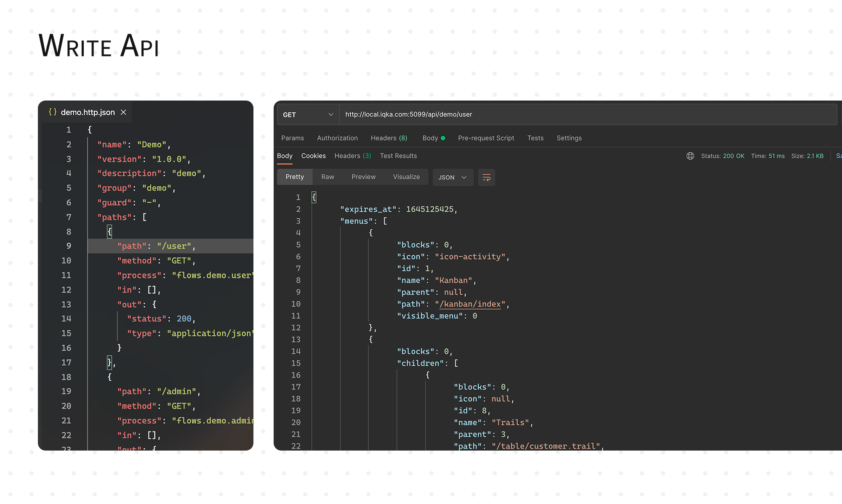Switch to Raw response view
842x504 pixels.
[x=328, y=177]
